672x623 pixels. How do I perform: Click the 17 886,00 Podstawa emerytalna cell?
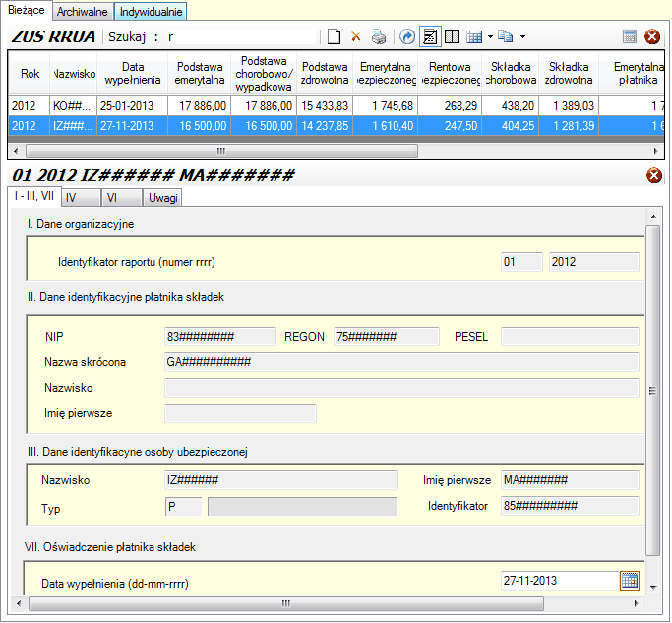click(x=200, y=106)
